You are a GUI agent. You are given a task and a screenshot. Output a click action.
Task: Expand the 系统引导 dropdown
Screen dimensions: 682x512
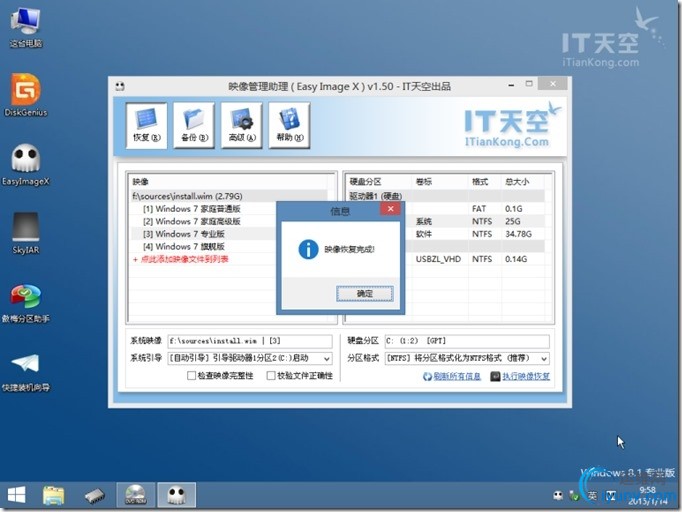326,358
